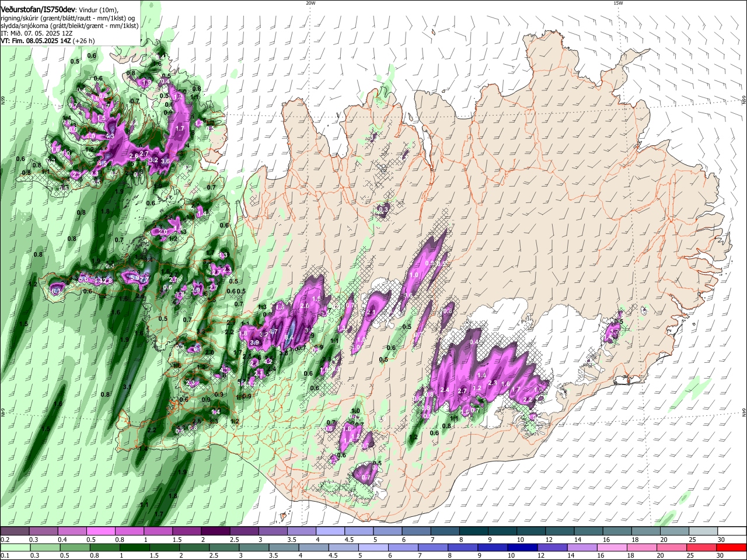The image size is (747, 560).
Task: Click the '20W' longitude label
Action: [x=310, y=3]
